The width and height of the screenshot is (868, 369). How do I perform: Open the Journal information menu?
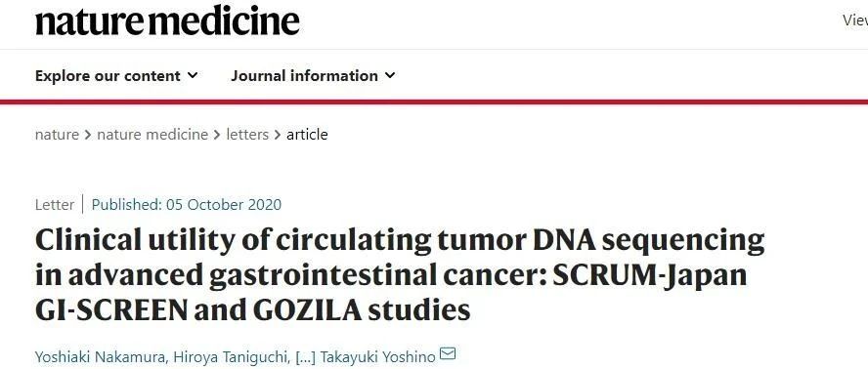(314, 76)
